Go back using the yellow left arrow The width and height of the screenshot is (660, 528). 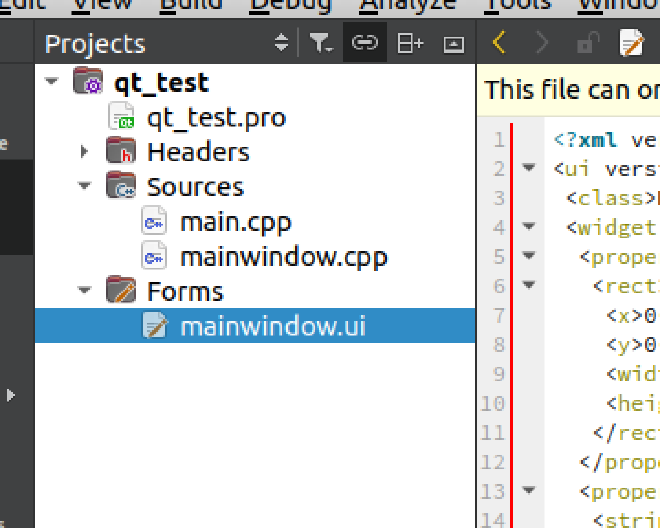pyautogui.click(x=500, y=43)
